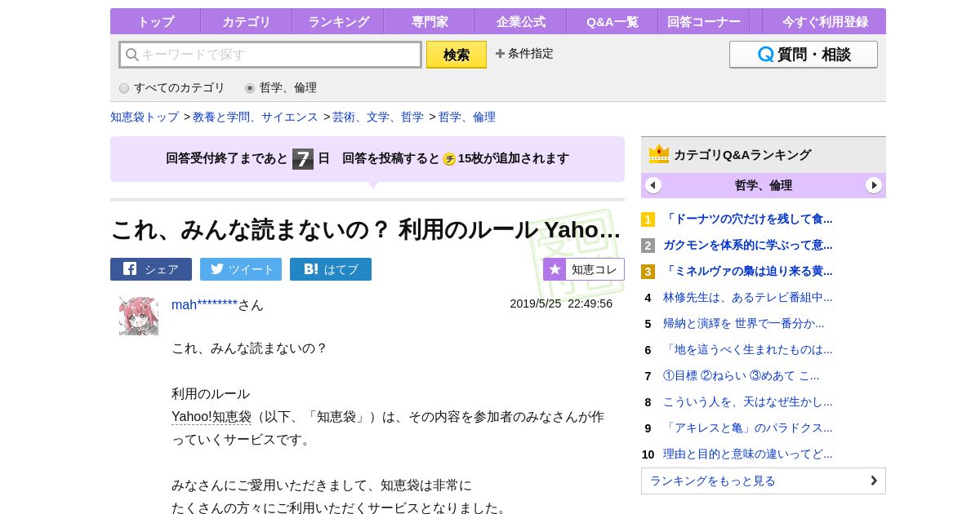Click chevron on ランキングをもっと見る
Image resolution: width=980 pixels, height=514 pixels.
click(873, 481)
